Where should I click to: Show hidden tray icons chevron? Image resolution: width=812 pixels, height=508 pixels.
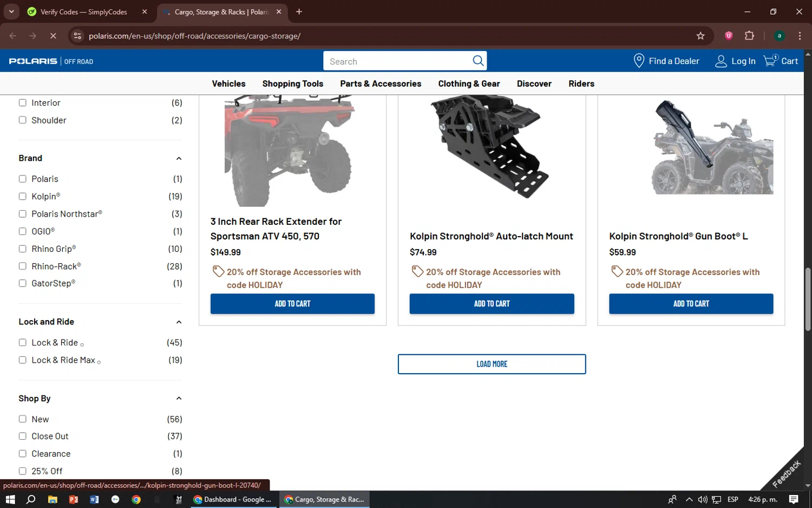(x=689, y=499)
